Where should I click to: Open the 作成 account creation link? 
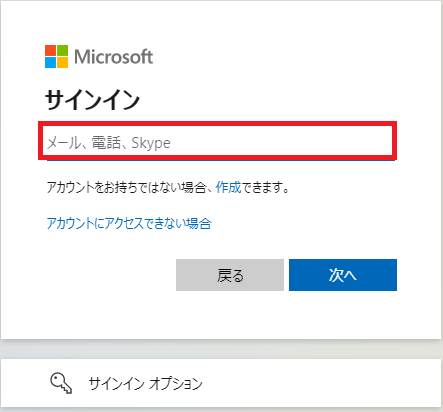(x=228, y=187)
